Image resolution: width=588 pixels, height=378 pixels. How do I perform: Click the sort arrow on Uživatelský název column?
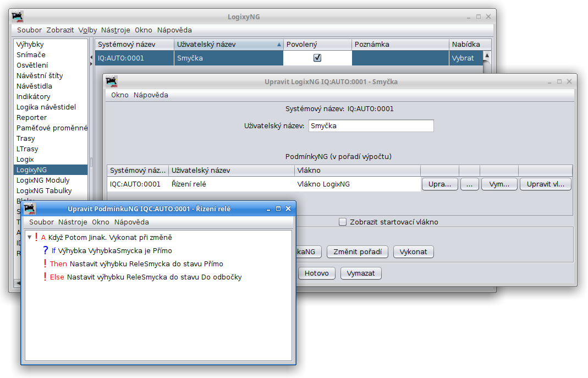point(279,45)
